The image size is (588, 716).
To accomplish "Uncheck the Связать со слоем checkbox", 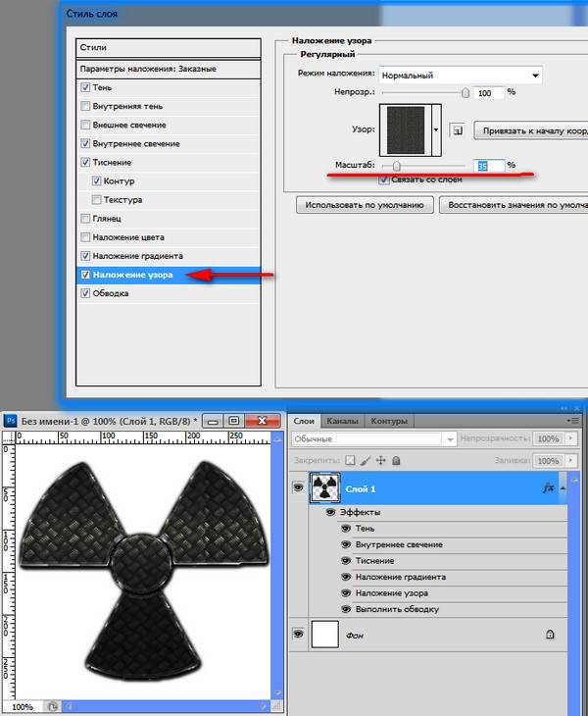I will pyautogui.click(x=383, y=179).
